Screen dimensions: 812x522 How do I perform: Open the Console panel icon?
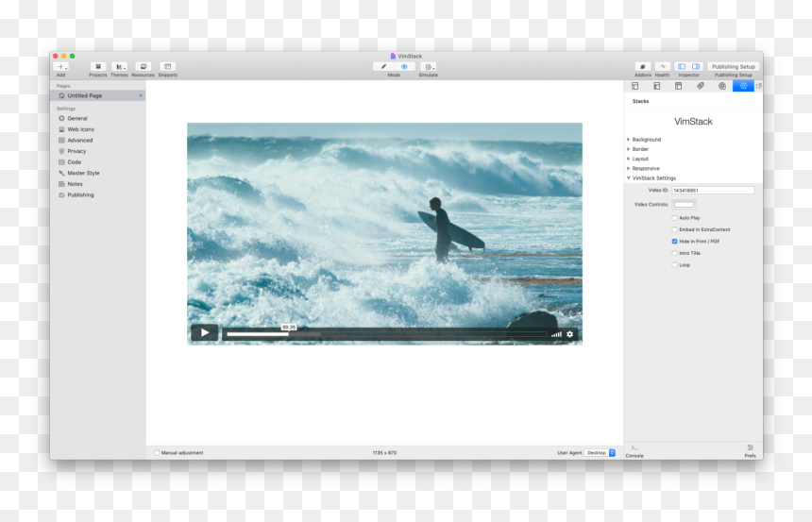tap(634, 450)
